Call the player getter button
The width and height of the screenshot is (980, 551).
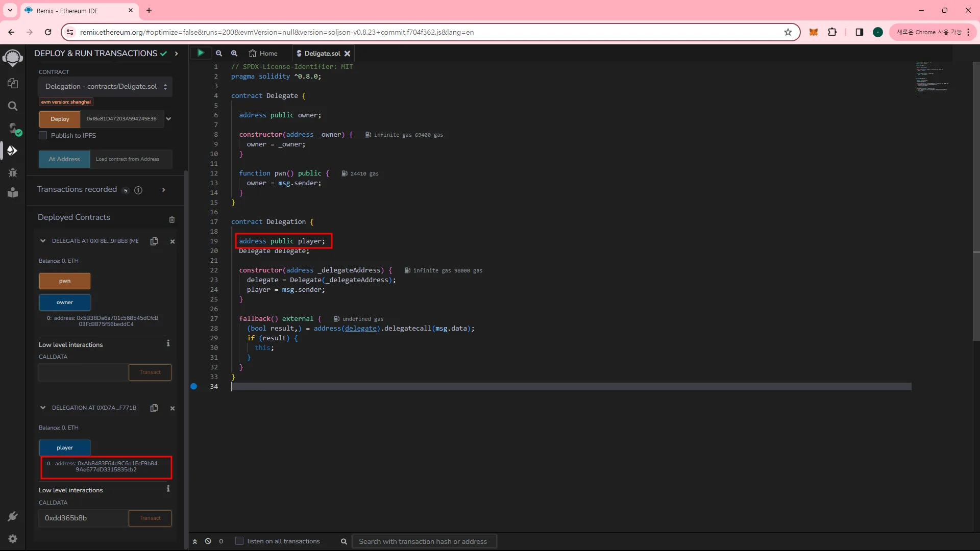[65, 448]
